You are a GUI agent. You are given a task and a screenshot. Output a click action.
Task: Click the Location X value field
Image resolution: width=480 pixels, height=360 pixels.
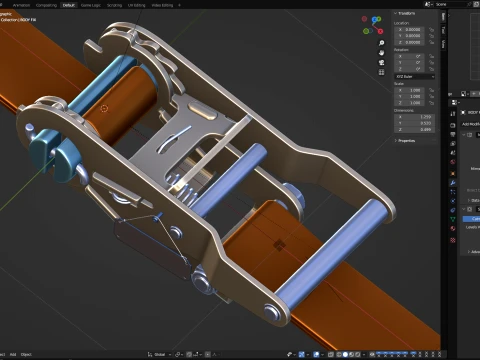(x=409, y=29)
